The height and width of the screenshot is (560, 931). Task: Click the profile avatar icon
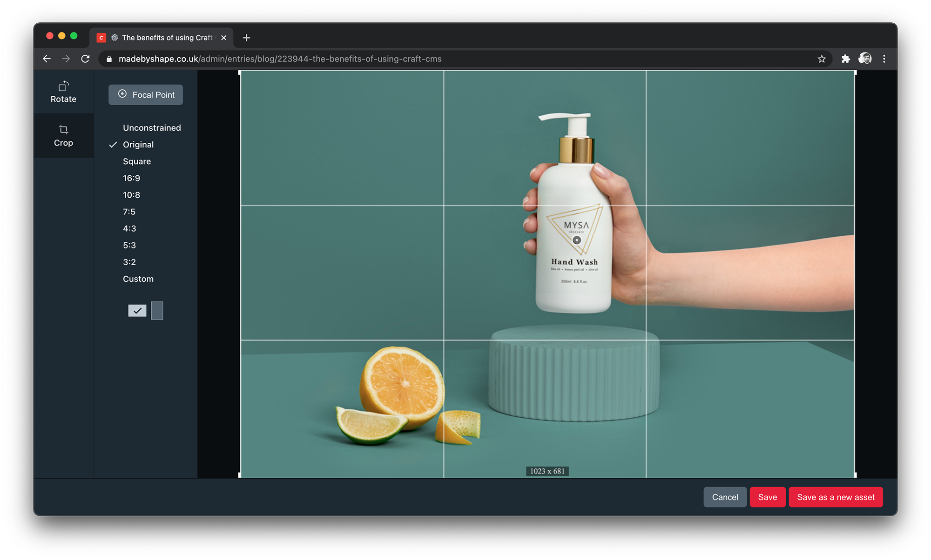coord(865,59)
